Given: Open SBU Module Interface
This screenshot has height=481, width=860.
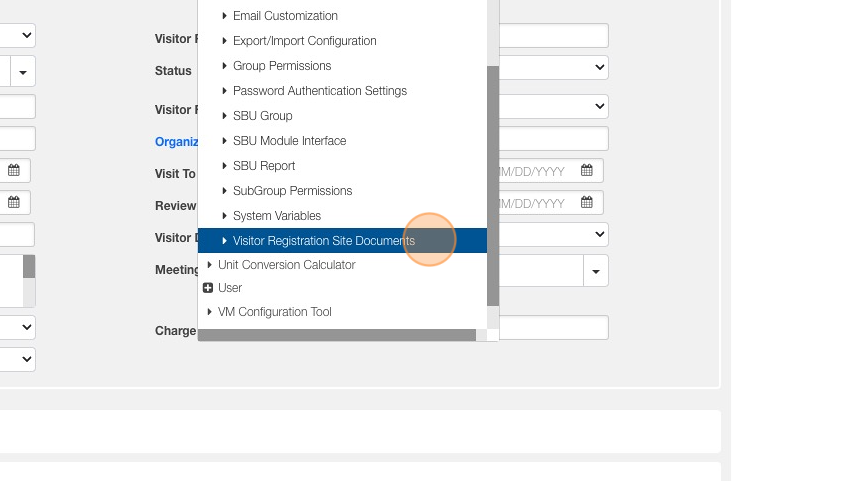Looking at the screenshot, I should tap(290, 141).
